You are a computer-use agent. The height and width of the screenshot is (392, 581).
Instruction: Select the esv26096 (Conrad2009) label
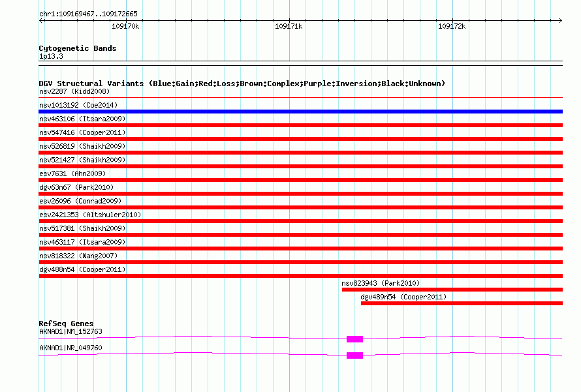(x=80, y=201)
